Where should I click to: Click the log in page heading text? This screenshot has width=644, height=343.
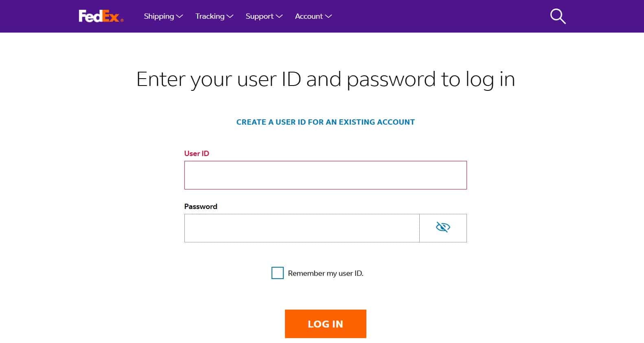tap(326, 79)
